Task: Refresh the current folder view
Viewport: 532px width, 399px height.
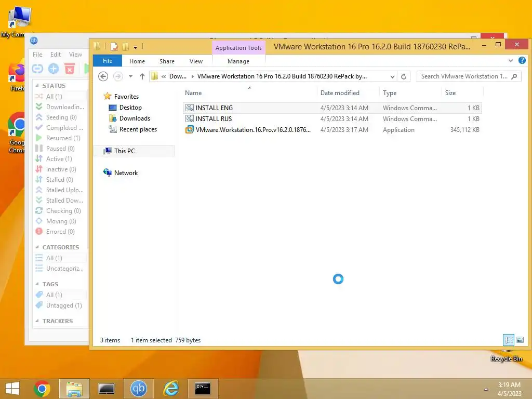Action: click(403, 76)
